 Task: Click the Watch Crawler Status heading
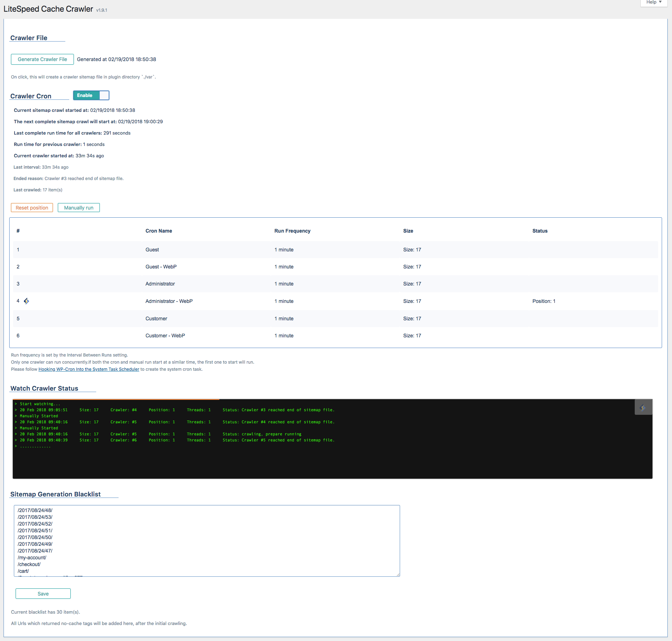(x=44, y=389)
